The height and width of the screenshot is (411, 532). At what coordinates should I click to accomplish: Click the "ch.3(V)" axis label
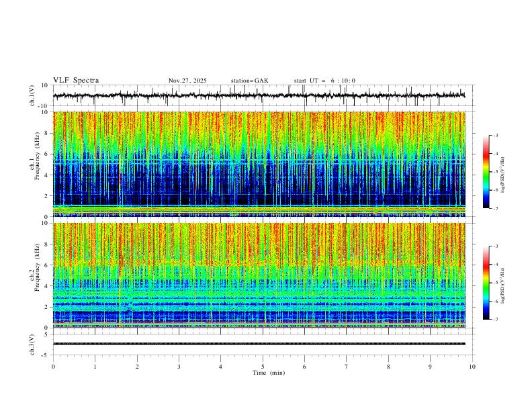point(32,345)
